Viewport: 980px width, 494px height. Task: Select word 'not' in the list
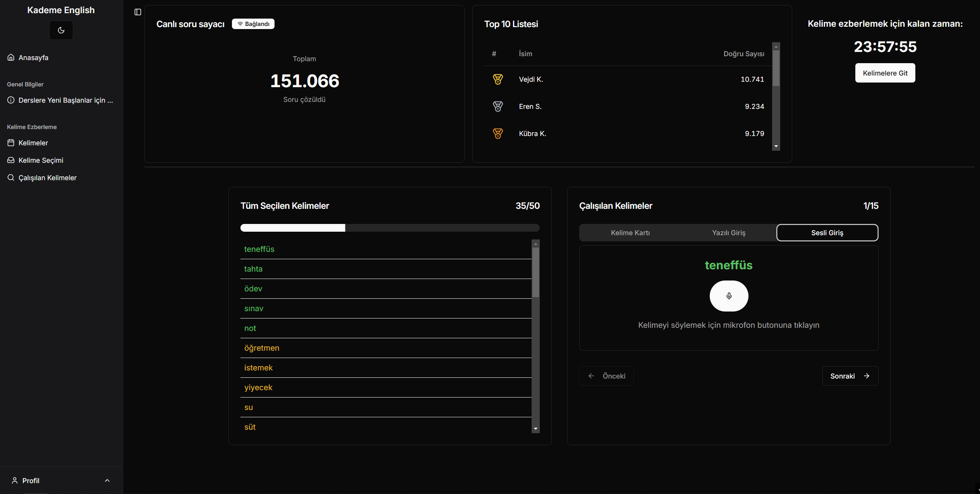click(x=386, y=328)
